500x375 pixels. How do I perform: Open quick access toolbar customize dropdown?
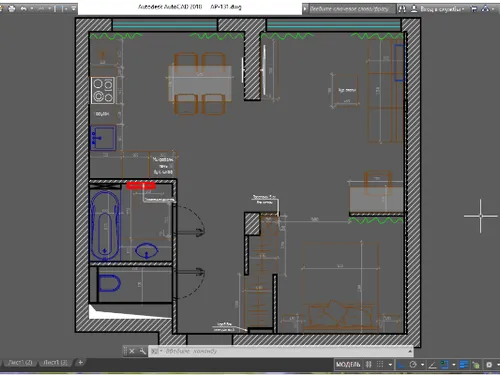[x=74, y=8]
